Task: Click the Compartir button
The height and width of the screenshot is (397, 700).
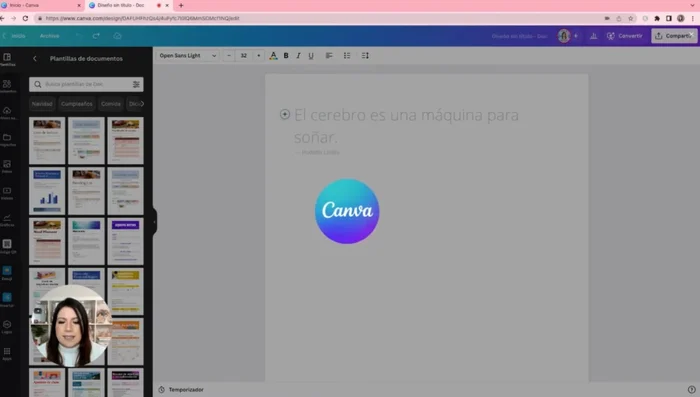Action: (674, 36)
